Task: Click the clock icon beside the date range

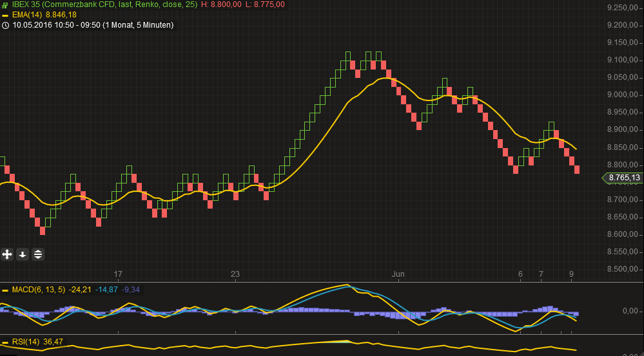Action: (x=5, y=25)
